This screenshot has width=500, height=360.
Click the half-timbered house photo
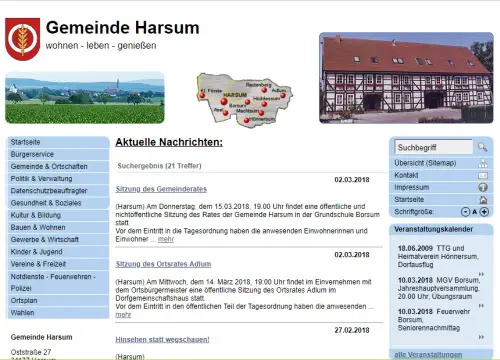(406, 78)
